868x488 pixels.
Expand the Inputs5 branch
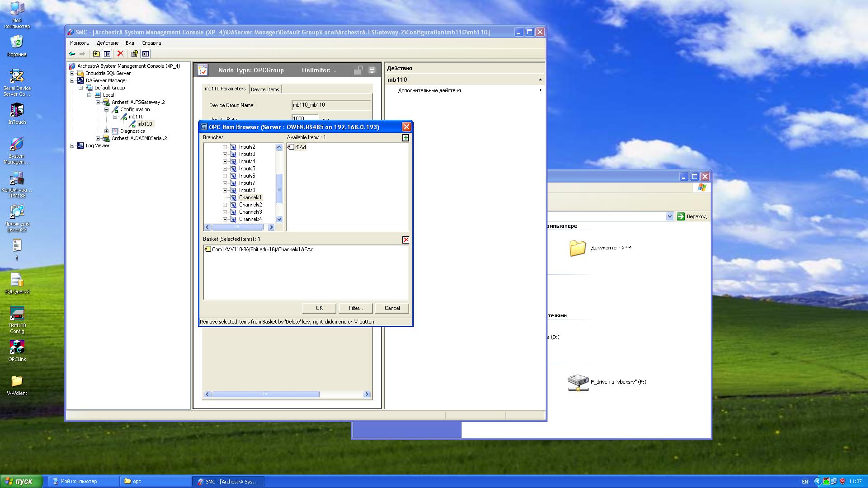point(225,169)
